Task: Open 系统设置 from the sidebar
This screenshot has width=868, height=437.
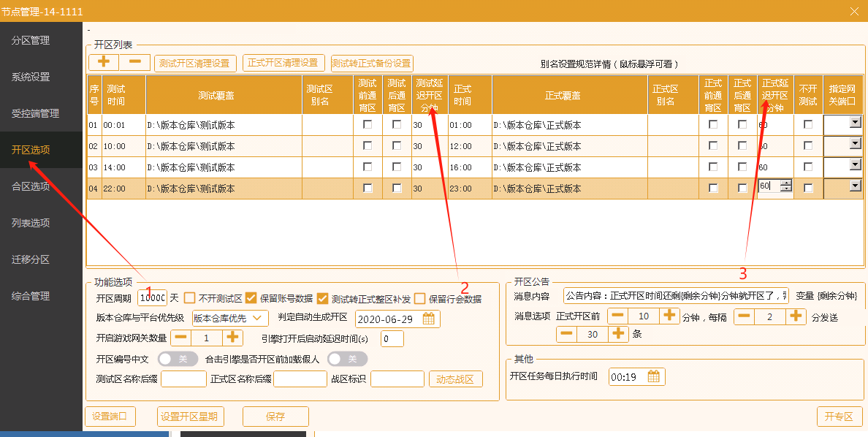Action: pos(31,77)
